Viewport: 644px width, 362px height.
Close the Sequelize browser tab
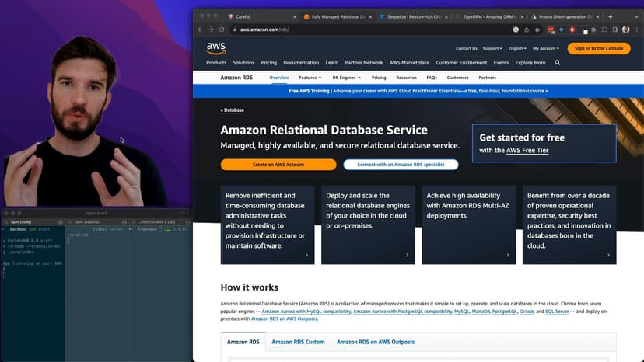point(446,16)
